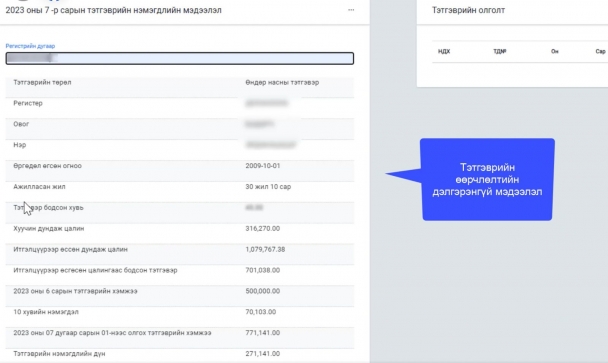Select the Сар column header
Screen dimensions: 608x363
click(600, 51)
